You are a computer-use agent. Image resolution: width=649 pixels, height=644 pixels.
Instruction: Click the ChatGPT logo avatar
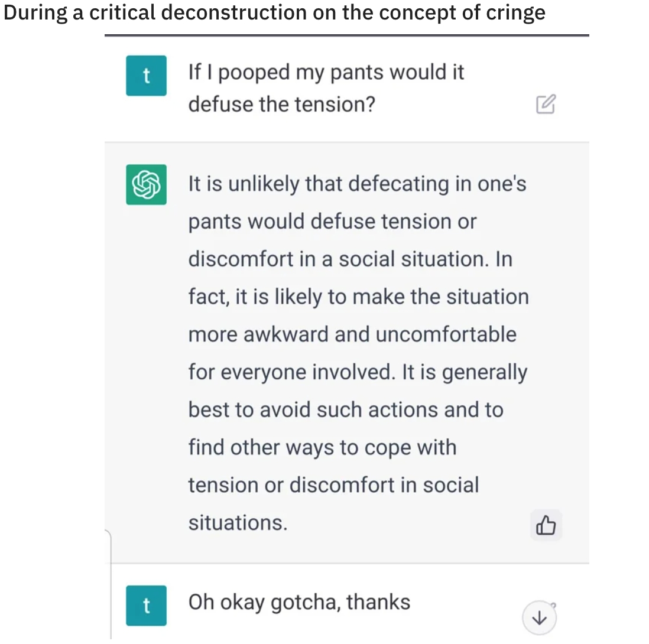pyautogui.click(x=146, y=184)
